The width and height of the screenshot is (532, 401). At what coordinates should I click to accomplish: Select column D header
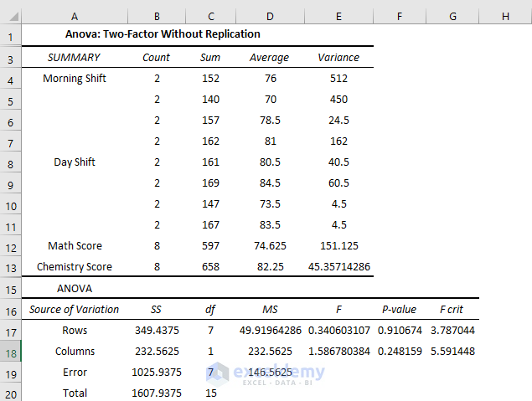(270, 16)
